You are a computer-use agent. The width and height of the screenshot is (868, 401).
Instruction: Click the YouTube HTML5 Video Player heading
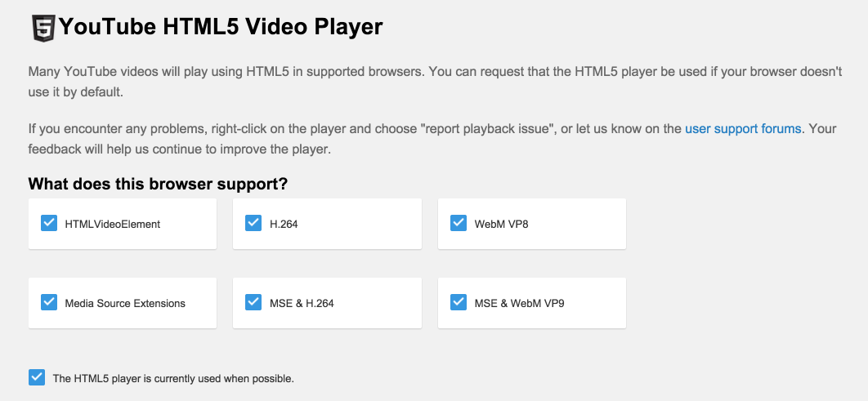pyautogui.click(x=221, y=27)
